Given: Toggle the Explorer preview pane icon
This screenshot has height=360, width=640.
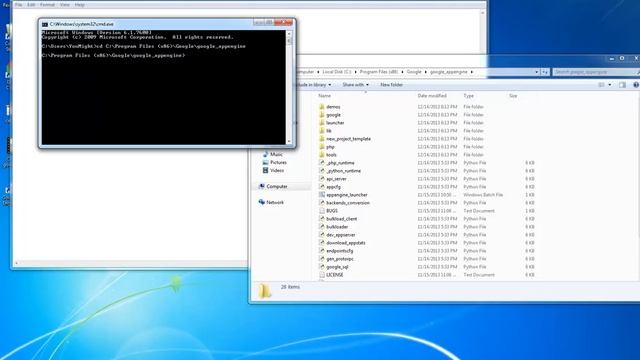Looking at the screenshot, I should click(x=622, y=85).
